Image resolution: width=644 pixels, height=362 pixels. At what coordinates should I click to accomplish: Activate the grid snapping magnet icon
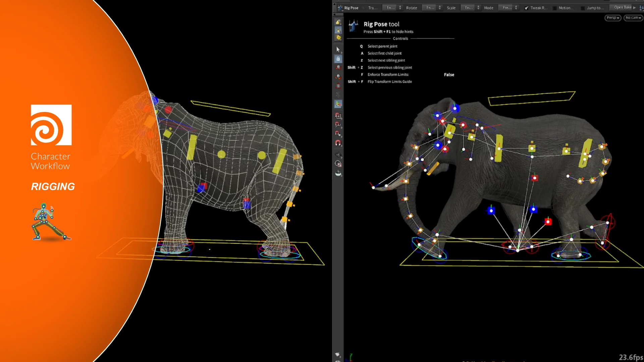(x=338, y=116)
